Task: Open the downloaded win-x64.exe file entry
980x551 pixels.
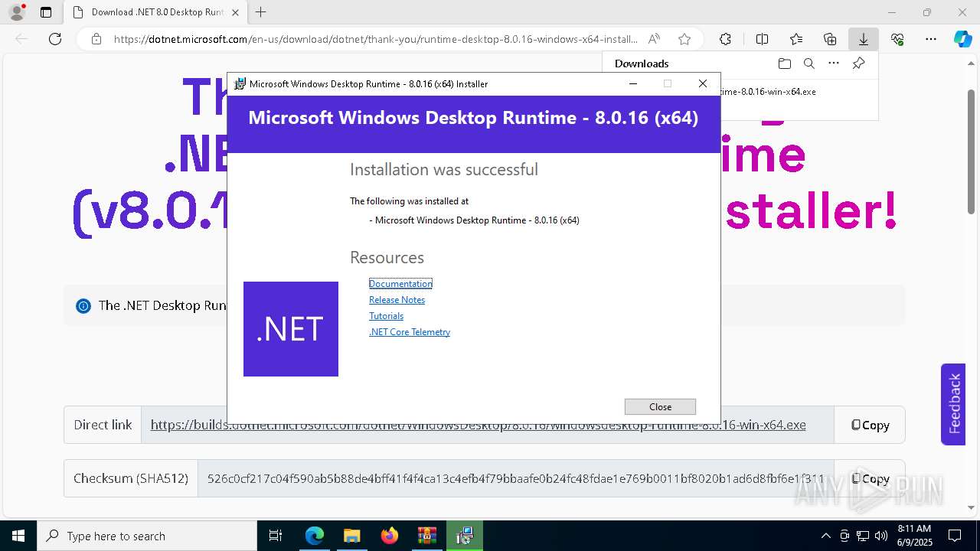Action: click(x=769, y=91)
